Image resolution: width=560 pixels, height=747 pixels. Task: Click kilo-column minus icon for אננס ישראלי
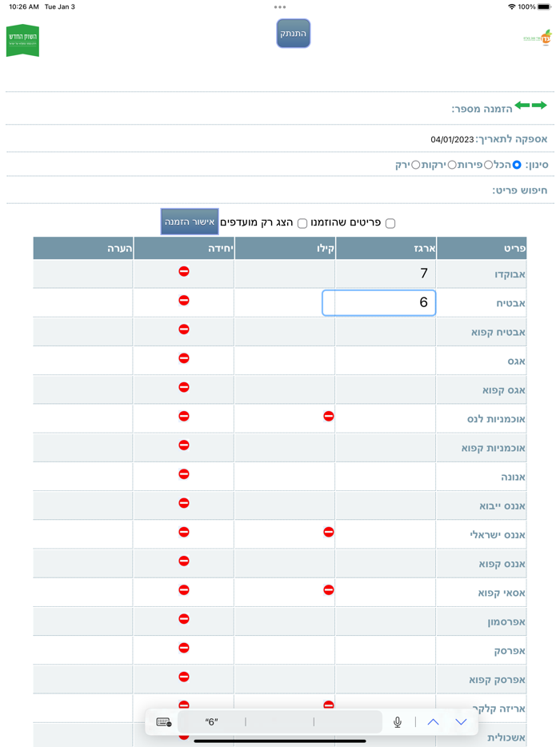pyautogui.click(x=328, y=532)
